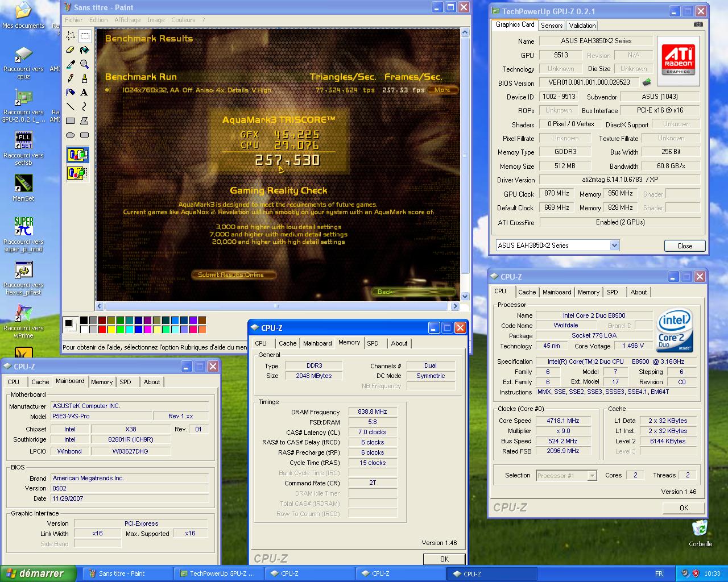Pick the Polygon shape tool

tap(85, 120)
